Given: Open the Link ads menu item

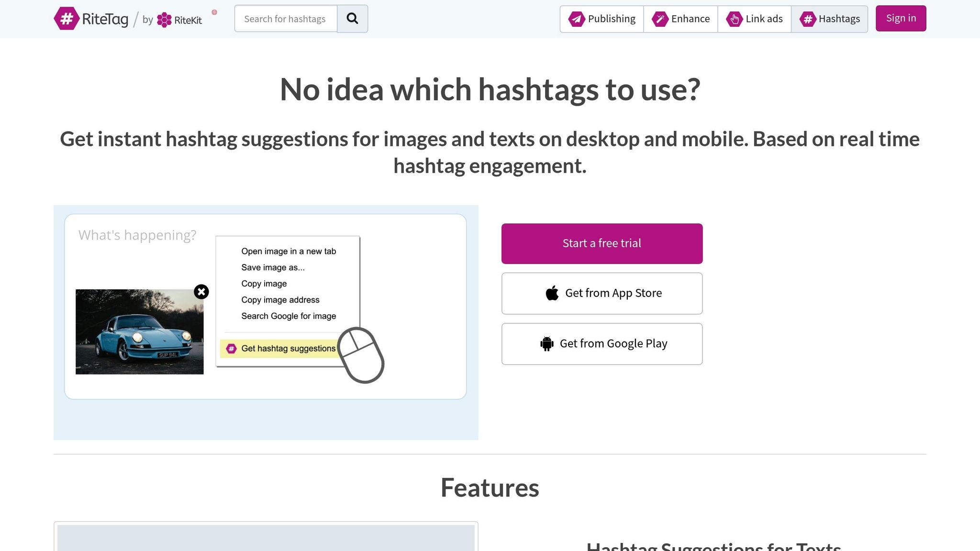Looking at the screenshot, I should point(755,19).
